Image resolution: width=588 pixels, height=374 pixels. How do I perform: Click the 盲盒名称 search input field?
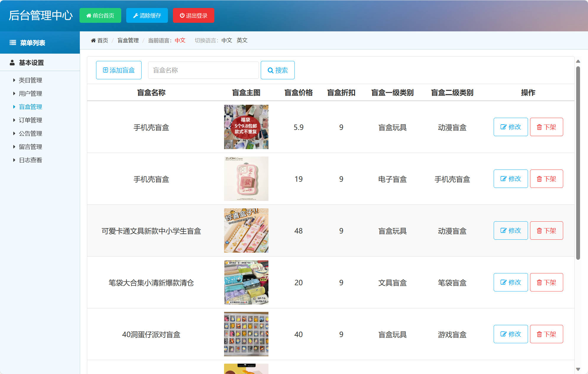point(203,70)
